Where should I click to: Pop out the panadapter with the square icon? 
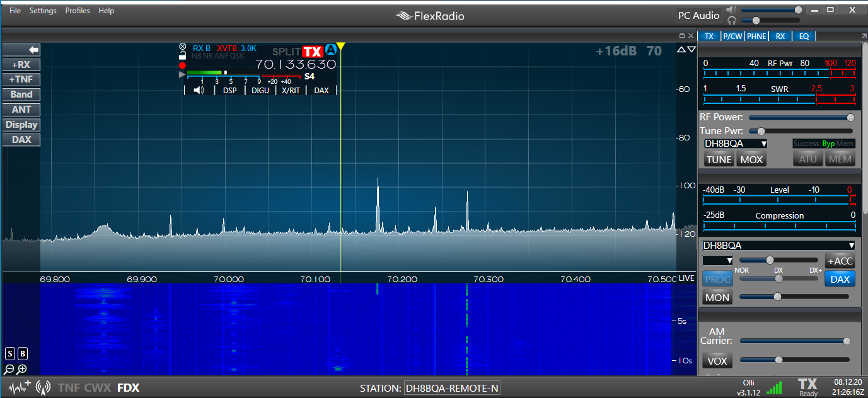[x=681, y=36]
